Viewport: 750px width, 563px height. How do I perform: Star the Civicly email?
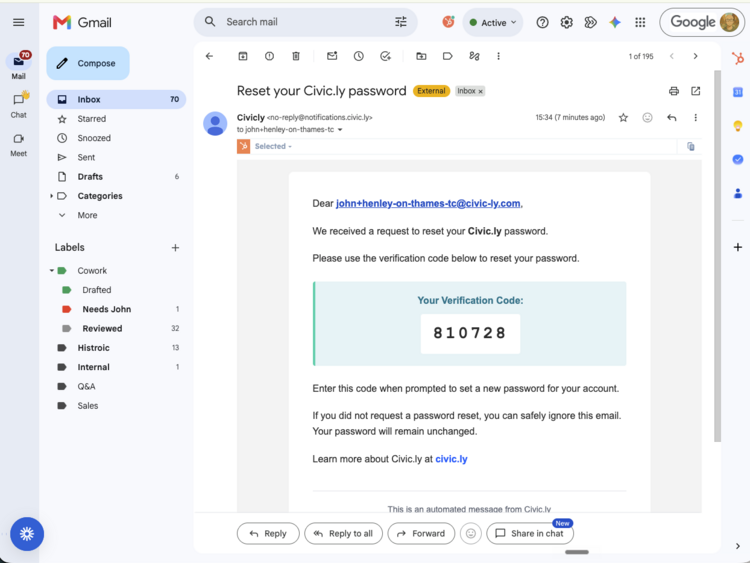623,118
